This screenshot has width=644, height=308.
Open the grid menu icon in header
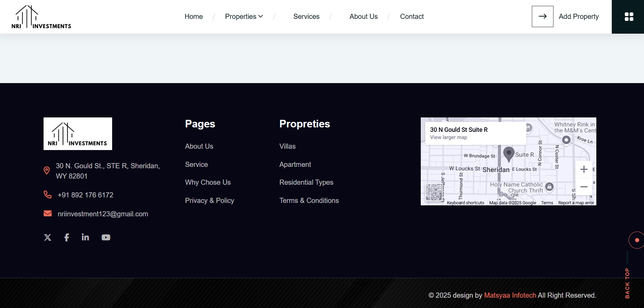[629, 17]
